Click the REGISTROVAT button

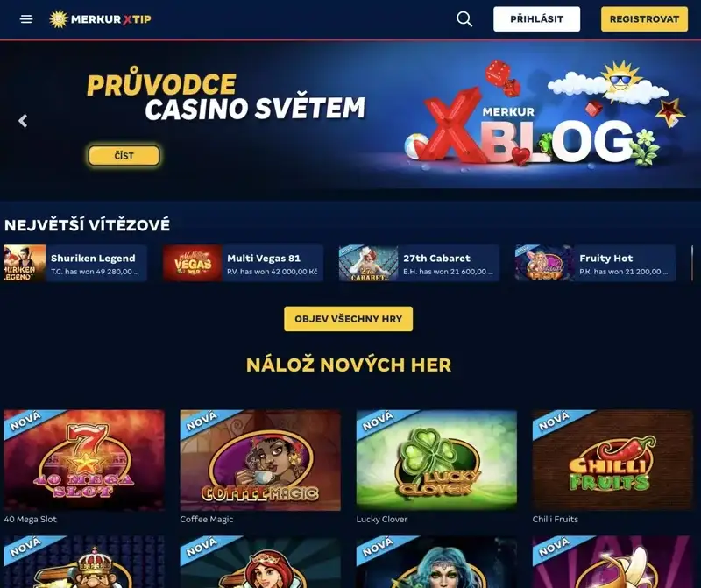point(644,19)
